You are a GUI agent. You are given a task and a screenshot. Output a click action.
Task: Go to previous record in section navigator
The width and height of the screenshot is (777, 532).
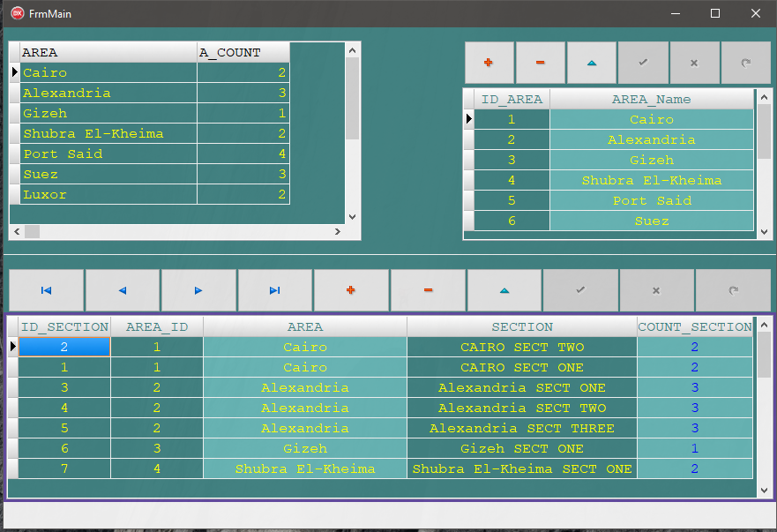click(123, 290)
